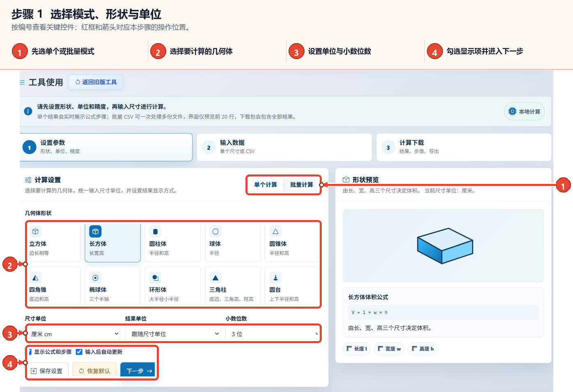
Task: Open step 1 设置参数 tab
Action: (106, 147)
